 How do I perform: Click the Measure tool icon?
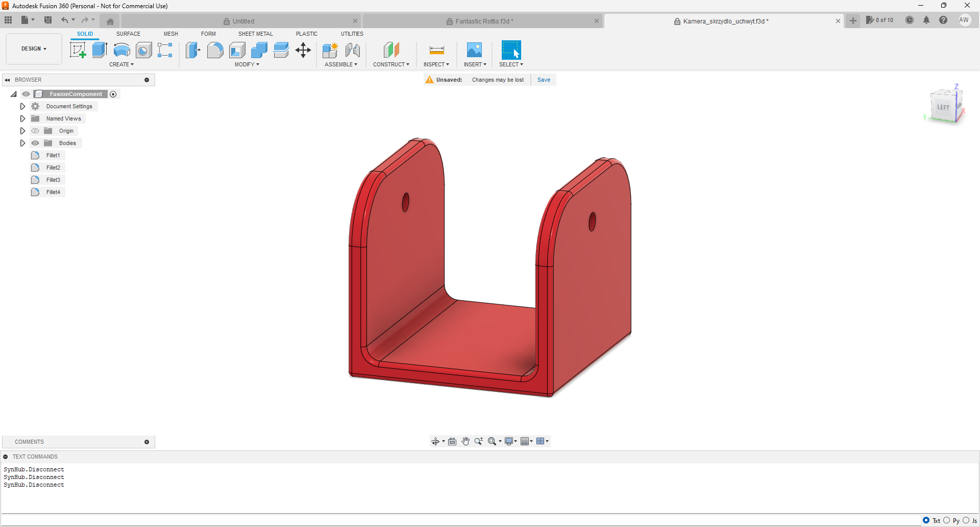pyautogui.click(x=437, y=50)
